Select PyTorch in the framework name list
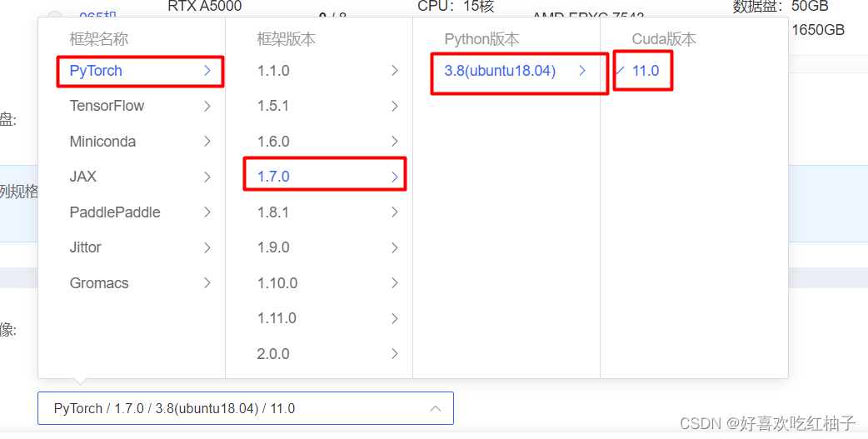This screenshot has height=439, width=868. [132, 71]
